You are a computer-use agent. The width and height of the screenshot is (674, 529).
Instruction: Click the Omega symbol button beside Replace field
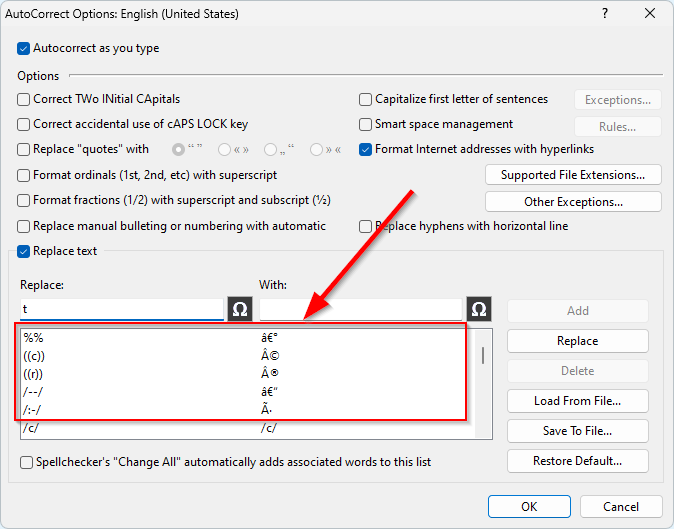coord(240,309)
